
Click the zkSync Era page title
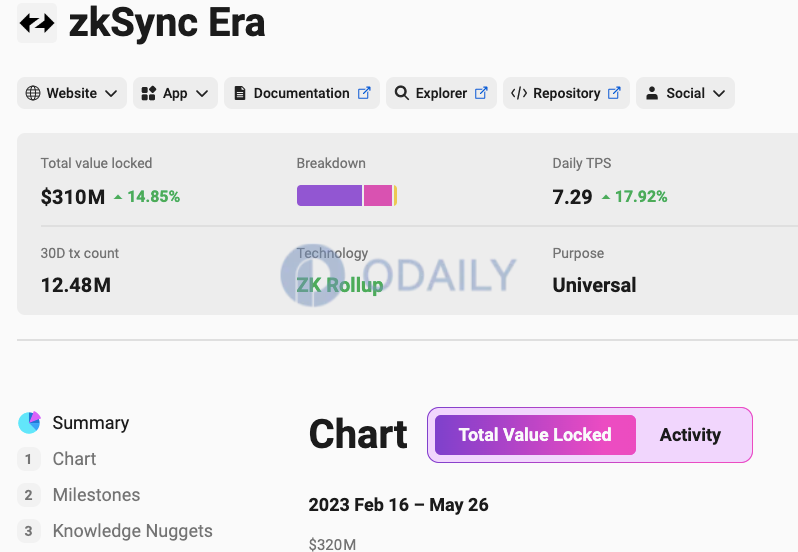167,23
